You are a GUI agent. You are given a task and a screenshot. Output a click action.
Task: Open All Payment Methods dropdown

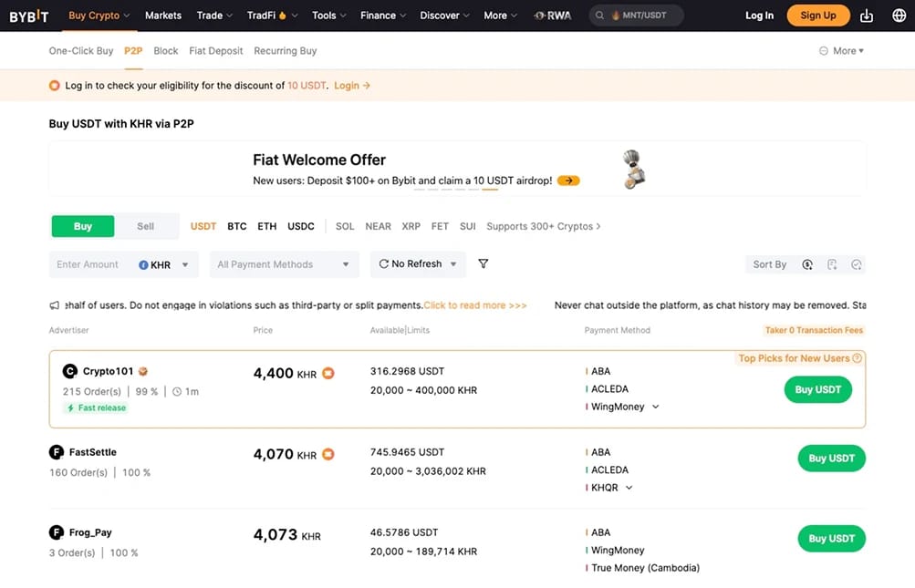[x=285, y=264]
